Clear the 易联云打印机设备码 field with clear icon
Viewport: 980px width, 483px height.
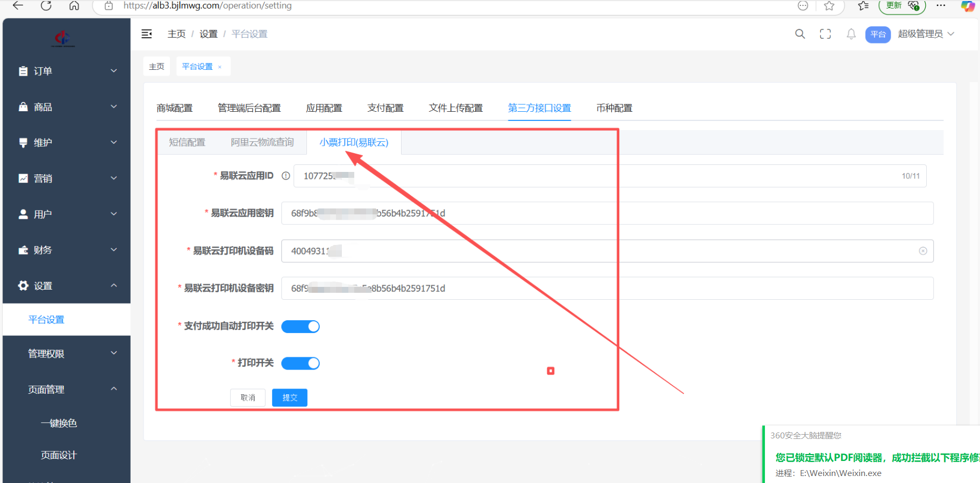pyautogui.click(x=923, y=251)
